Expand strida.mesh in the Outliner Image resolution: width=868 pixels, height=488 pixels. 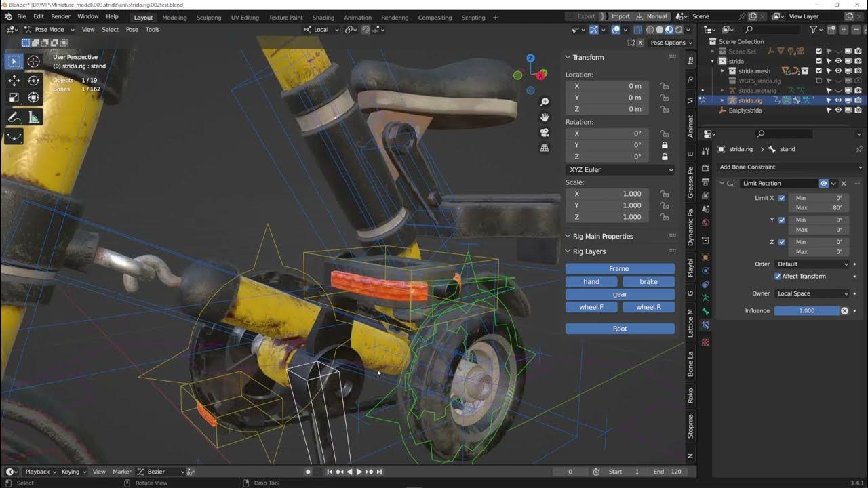pyautogui.click(x=722, y=71)
